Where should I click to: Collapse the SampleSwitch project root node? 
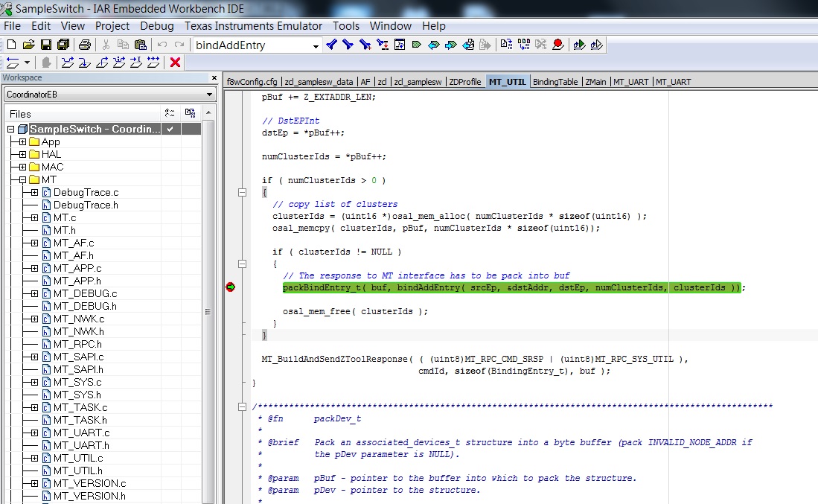10,129
